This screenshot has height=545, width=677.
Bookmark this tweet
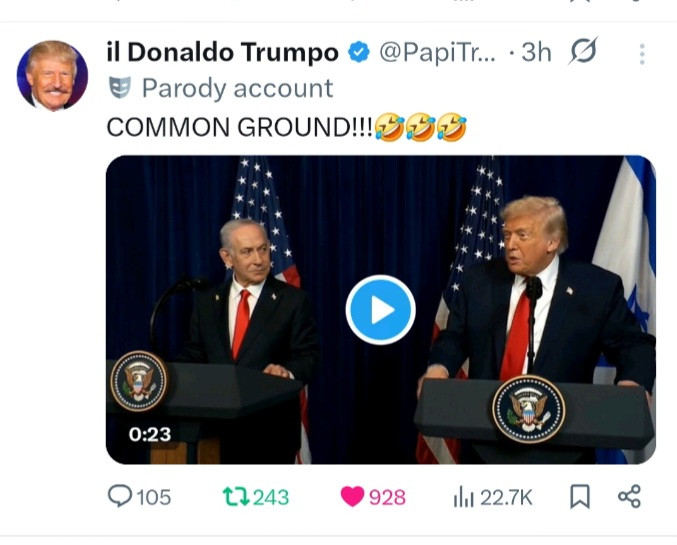pos(580,497)
